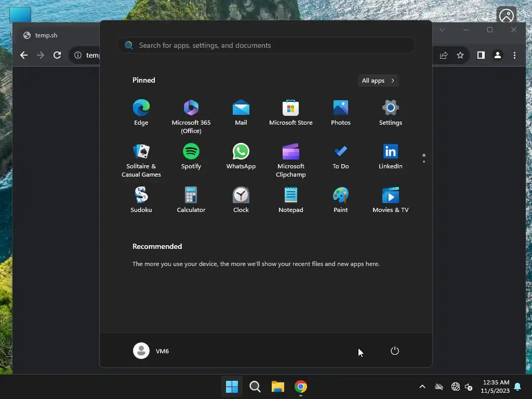Screen dimensions: 532x399
Task: Open Paint
Action: 341,200
